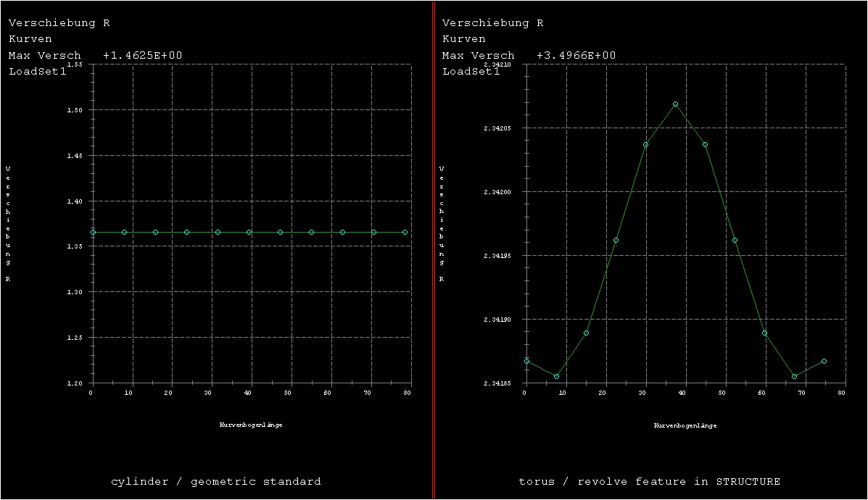Click x-axis value '40' in cylinder graph
The width and height of the screenshot is (868, 500).
click(248, 393)
